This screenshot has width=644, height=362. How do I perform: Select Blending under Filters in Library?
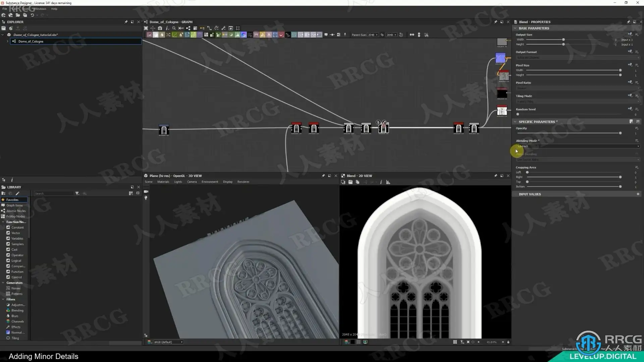[17, 310]
